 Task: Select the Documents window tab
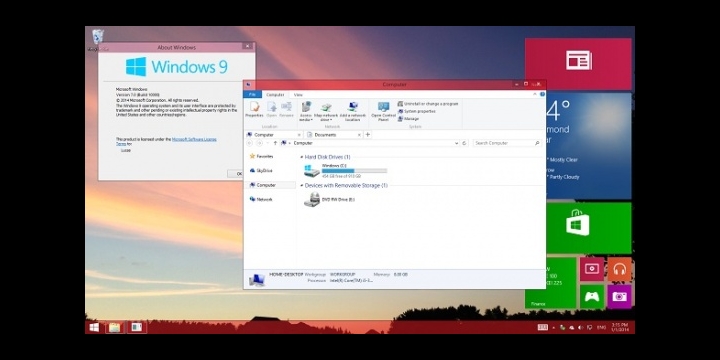click(x=333, y=135)
